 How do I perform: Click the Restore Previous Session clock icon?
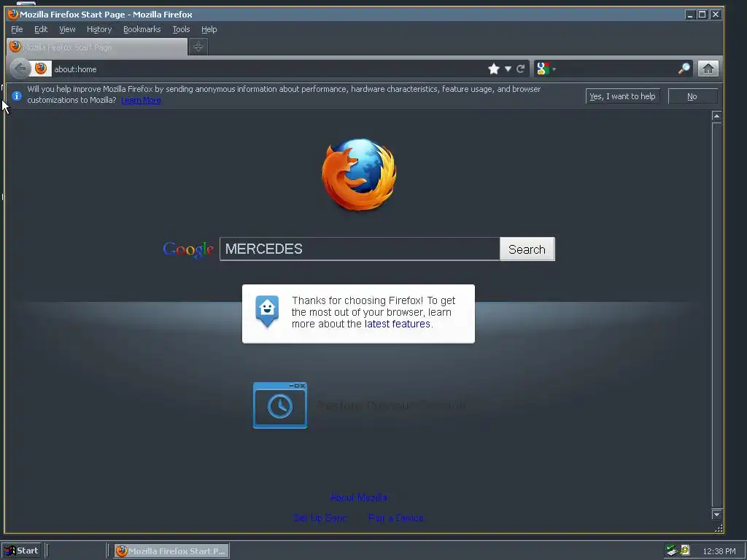pyautogui.click(x=280, y=405)
